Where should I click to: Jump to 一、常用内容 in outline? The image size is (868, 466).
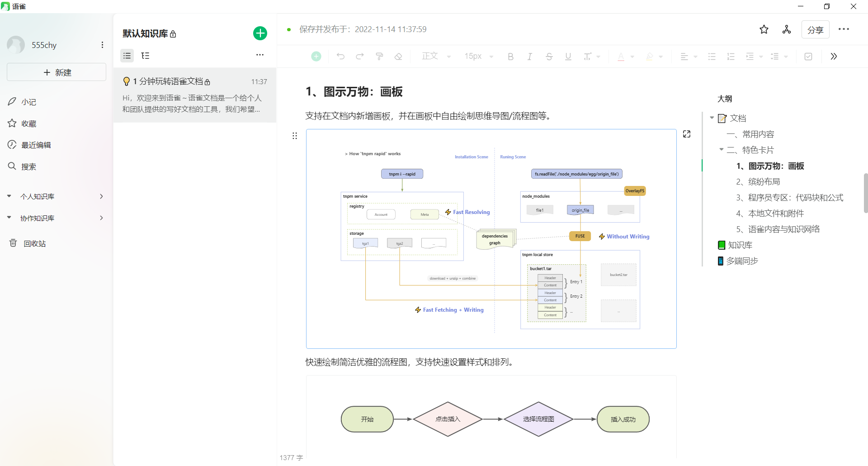tap(750, 134)
